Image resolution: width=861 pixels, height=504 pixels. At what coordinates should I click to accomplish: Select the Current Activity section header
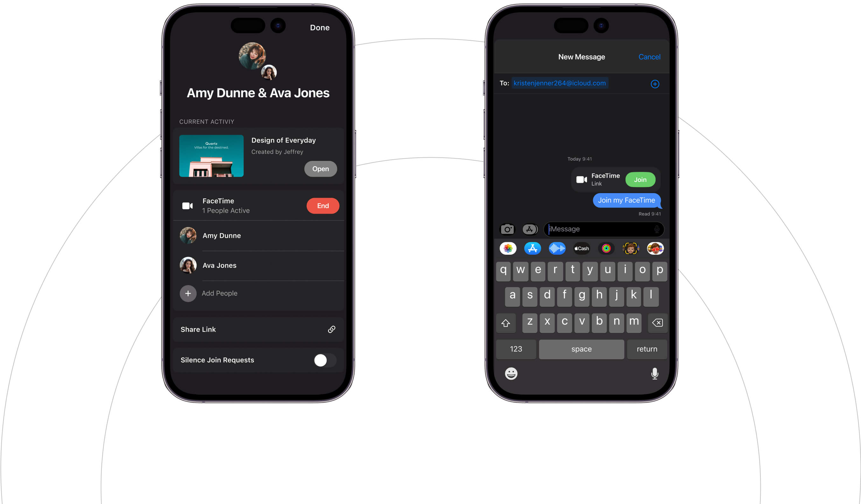(x=207, y=121)
